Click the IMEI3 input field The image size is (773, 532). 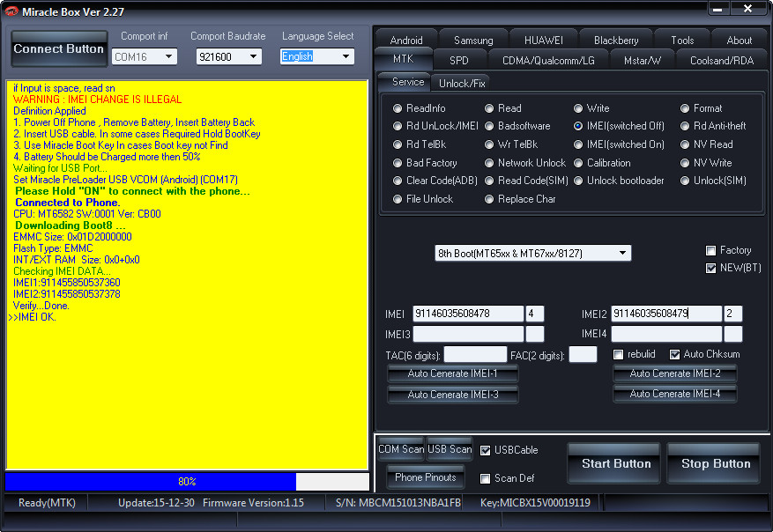(468, 334)
